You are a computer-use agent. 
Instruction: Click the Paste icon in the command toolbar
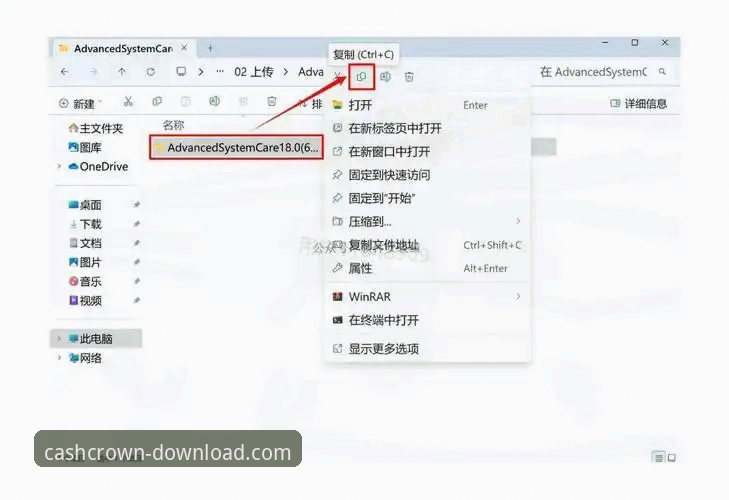[x=186, y=101]
